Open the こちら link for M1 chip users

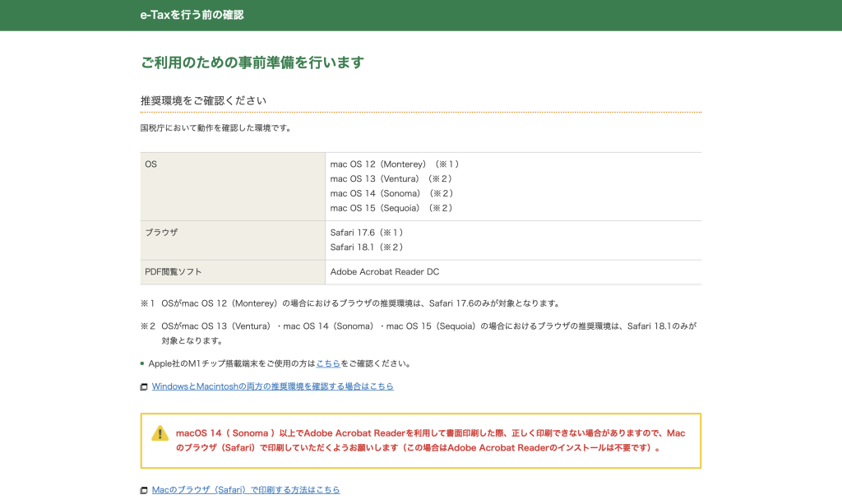(328, 363)
